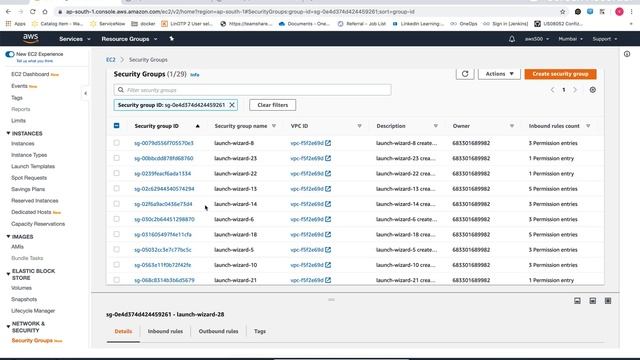This screenshot has height=360, width=640.
Task: Open EC2 Dashboard in sidebar
Action: [30, 74]
